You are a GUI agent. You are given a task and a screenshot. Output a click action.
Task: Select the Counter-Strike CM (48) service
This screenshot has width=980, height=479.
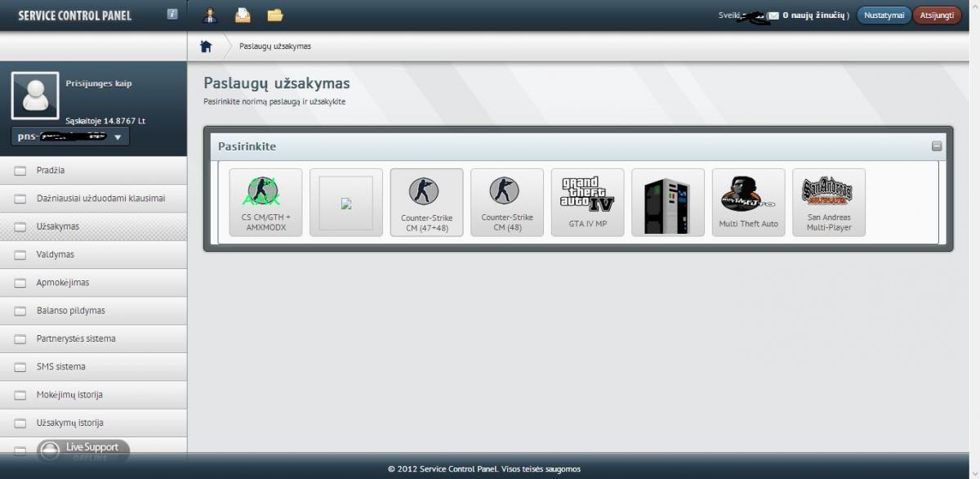(507, 203)
